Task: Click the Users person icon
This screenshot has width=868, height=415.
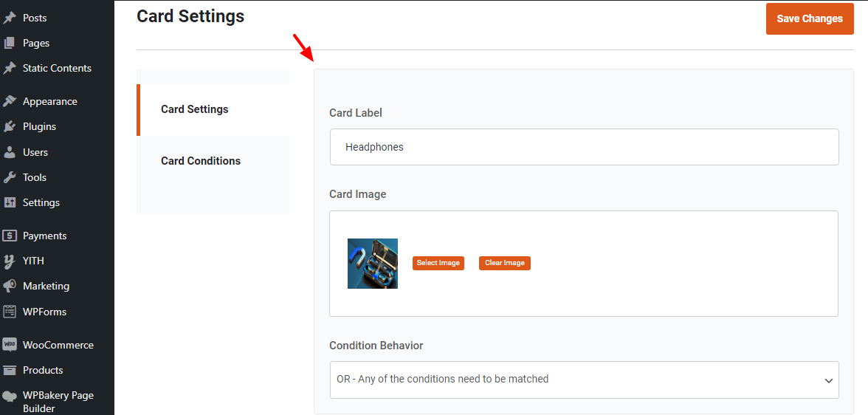Action: tap(10, 152)
